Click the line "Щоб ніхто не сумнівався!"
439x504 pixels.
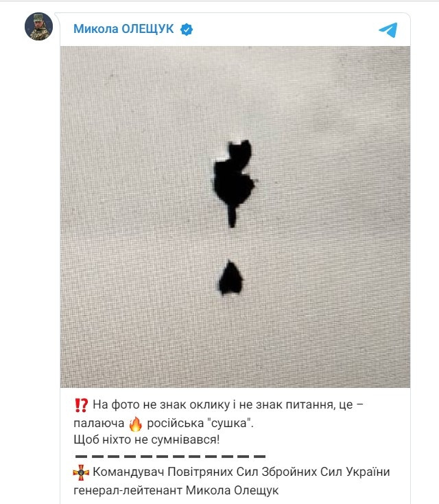(146, 439)
